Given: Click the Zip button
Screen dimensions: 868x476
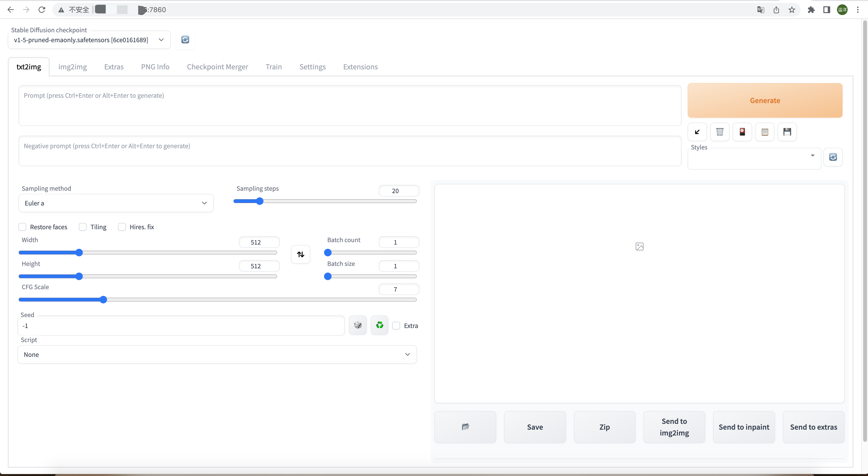Looking at the screenshot, I should 604,427.
